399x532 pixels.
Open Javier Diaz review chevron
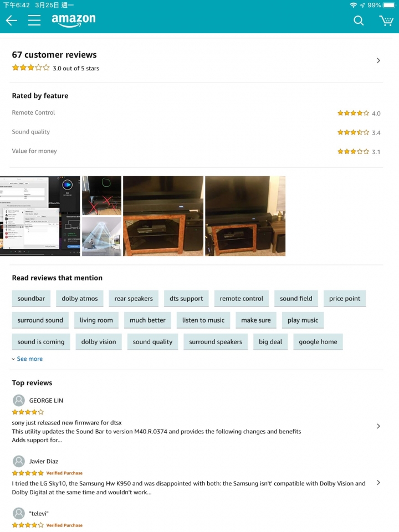click(x=378, y=483)
